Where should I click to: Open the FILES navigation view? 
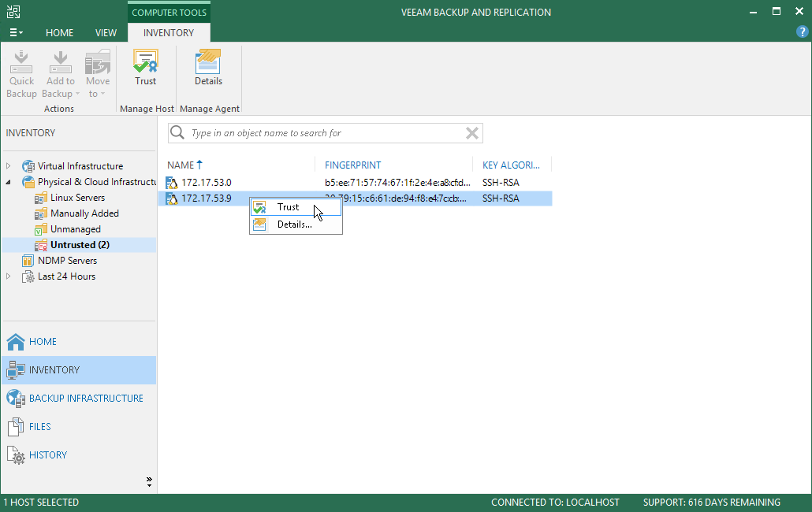point(79,427)
